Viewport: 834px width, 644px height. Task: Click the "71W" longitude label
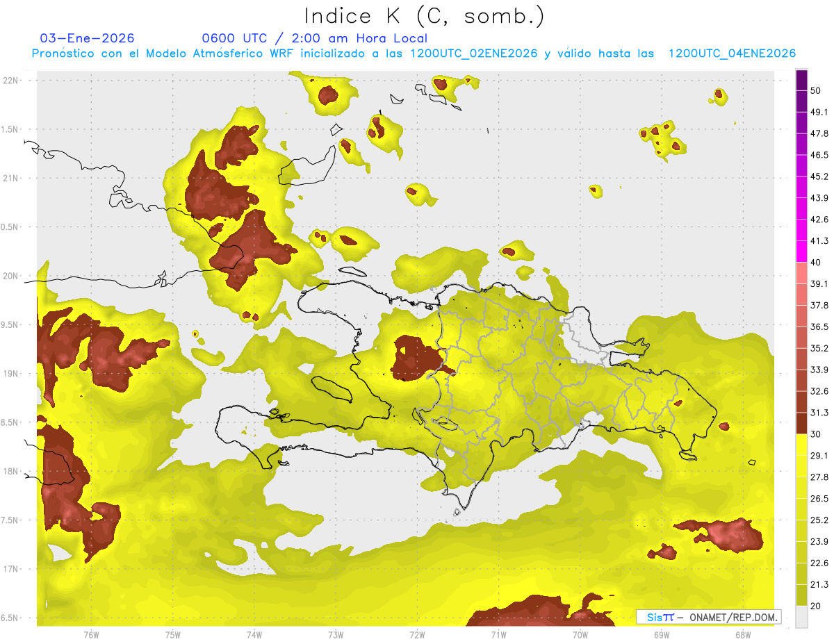pyautogui.click(x=498, y=635)
